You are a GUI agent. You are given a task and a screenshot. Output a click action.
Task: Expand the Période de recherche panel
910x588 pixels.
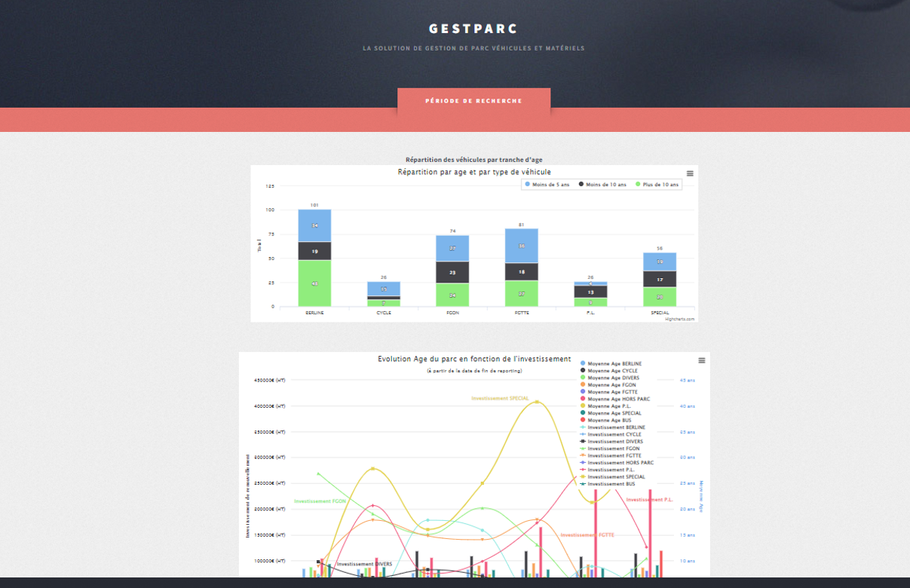click(x=473, y=101)
